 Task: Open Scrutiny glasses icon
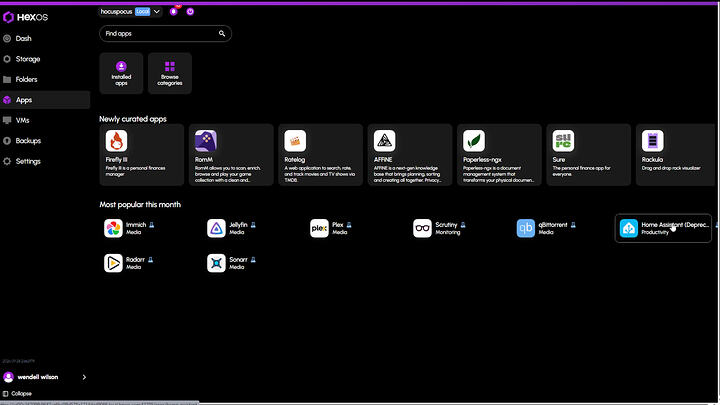coord(422,228)
